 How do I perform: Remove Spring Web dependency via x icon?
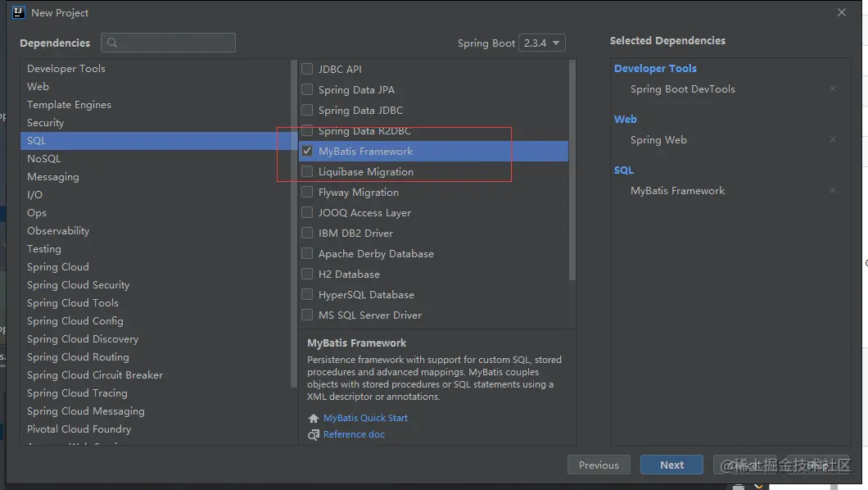click(833, 139)
